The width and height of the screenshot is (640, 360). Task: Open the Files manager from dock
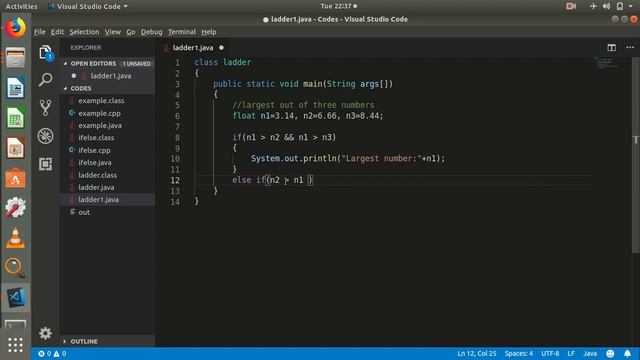click(16, 58)
